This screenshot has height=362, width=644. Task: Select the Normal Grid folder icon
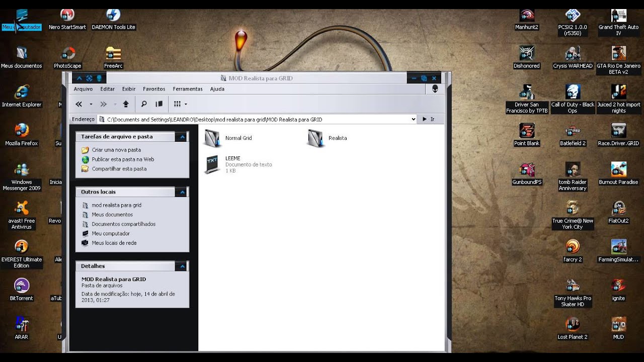[213, 138]
